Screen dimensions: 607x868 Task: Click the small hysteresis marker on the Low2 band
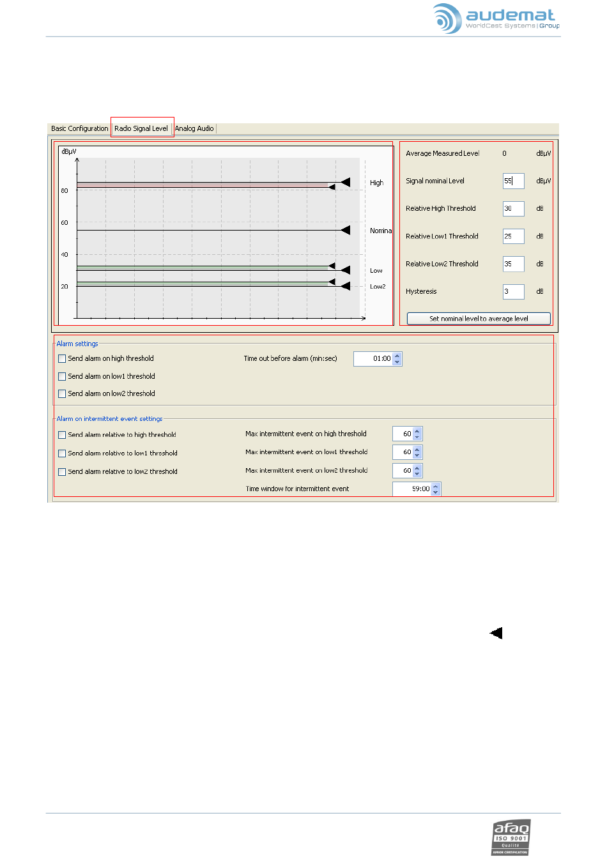coord(332,281)
